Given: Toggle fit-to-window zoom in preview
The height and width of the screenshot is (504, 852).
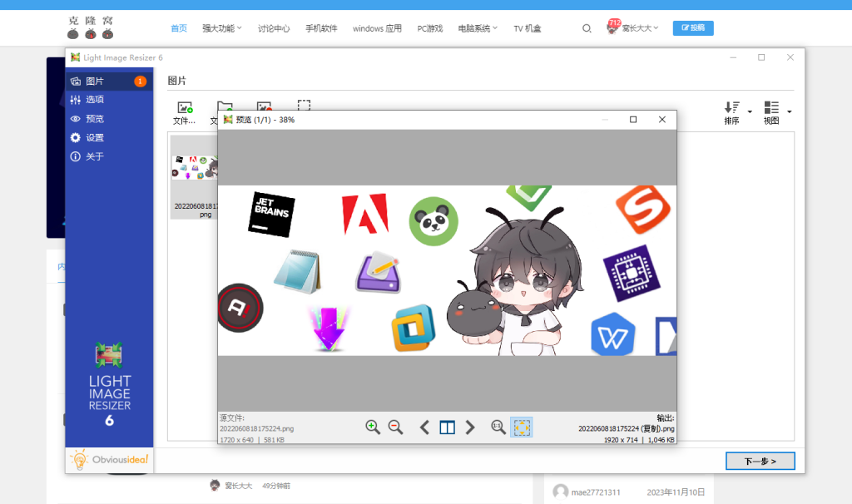Looking at the screenshot, I should tap(522, 427).
